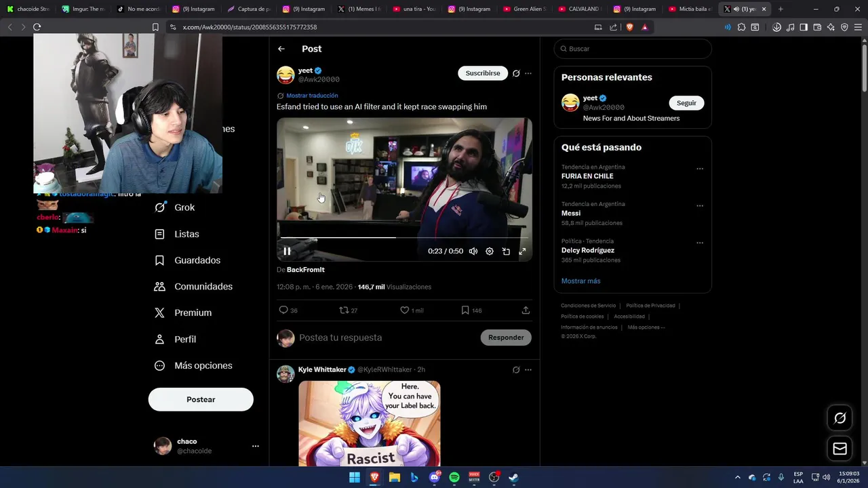This screenshot has height=488, width=868.
Task: Expand Más opciones in sidebar
Action: [194, 365]
